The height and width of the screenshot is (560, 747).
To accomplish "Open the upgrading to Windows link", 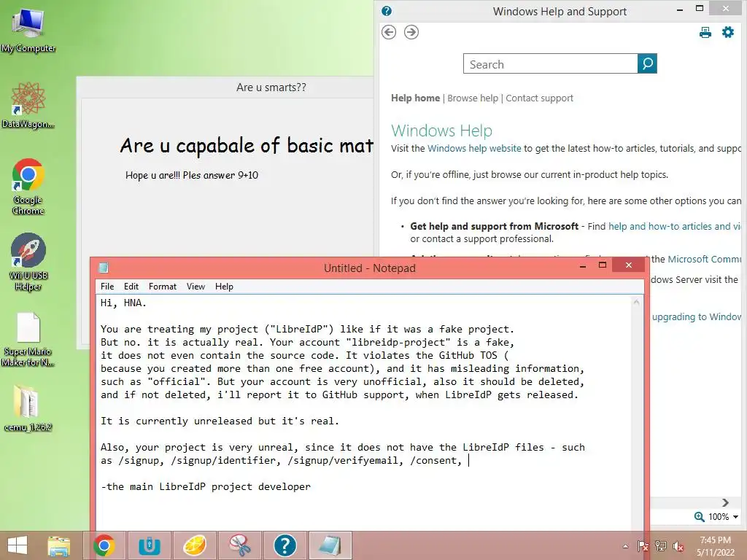I will tap(696, 317).
